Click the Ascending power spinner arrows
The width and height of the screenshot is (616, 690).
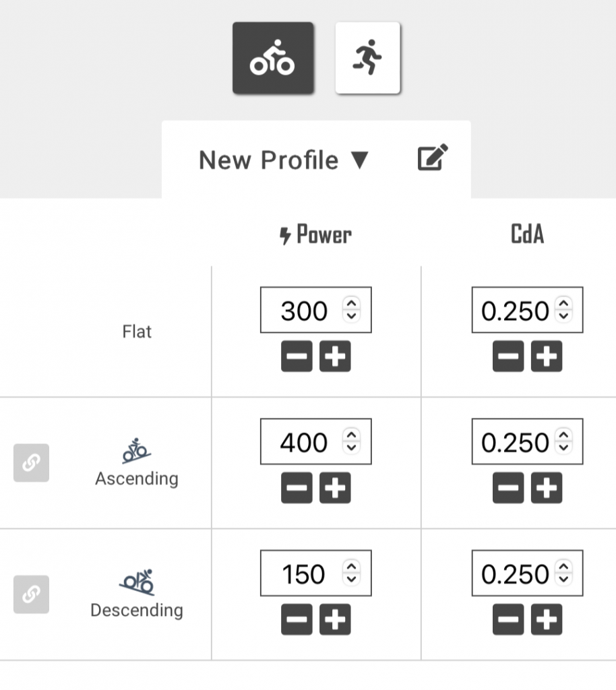[351, 442]
